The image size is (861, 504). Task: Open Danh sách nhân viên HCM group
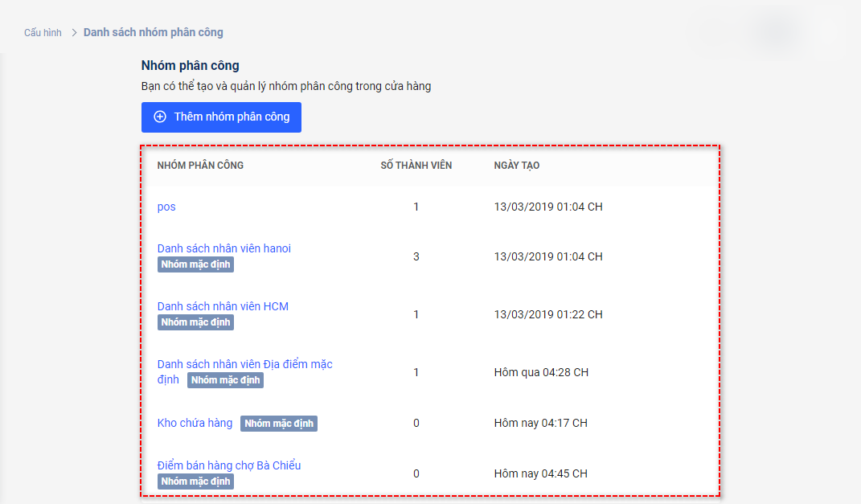coord(223,306)
